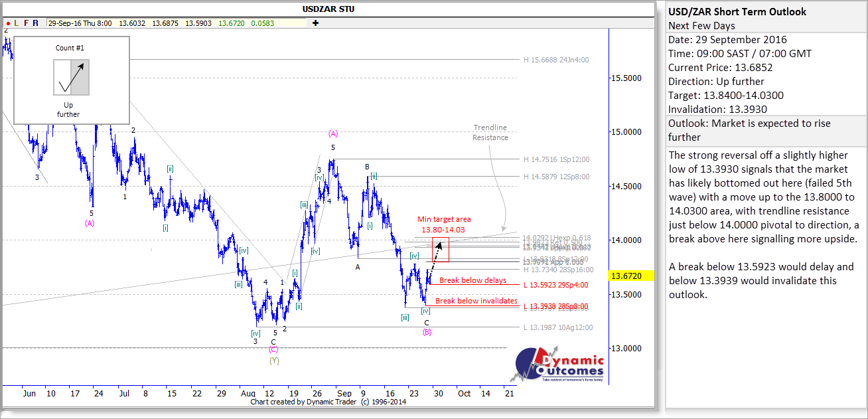
Task: Click the olive L button in toolbar
Action: (x=17, y=23)
